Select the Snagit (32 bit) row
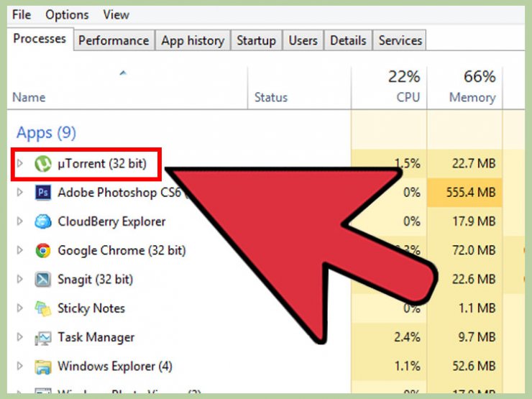The width and height of the screenshot is (532, 399). 266,279
